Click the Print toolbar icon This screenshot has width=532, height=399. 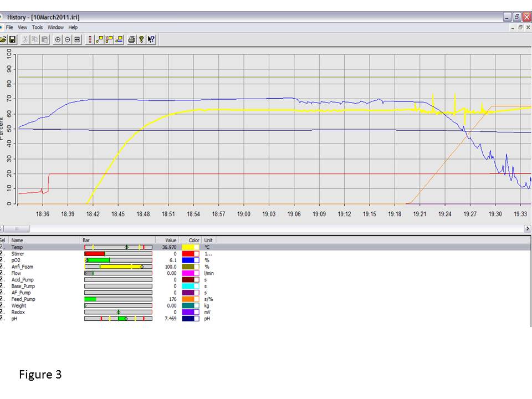(132, 39)
